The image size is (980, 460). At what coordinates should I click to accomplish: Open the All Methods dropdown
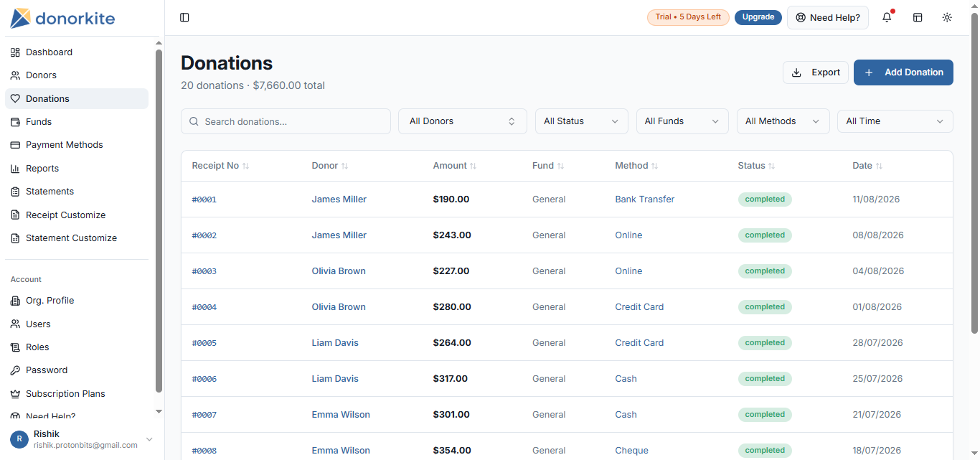point(783,121)
